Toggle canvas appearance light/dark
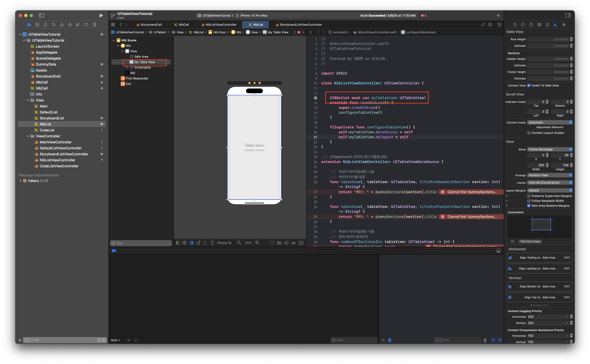This screenshot has height=364, width=590. [x=191, y=243]
